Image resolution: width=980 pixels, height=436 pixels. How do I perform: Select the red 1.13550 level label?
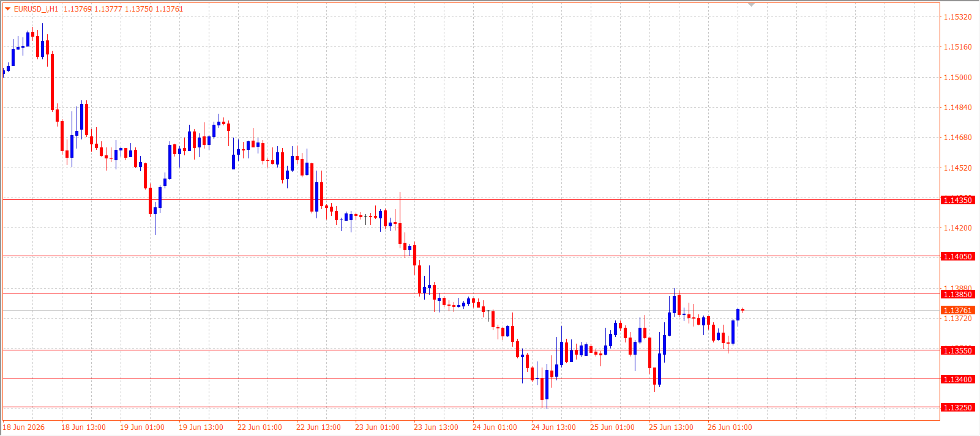click(958, 350)
